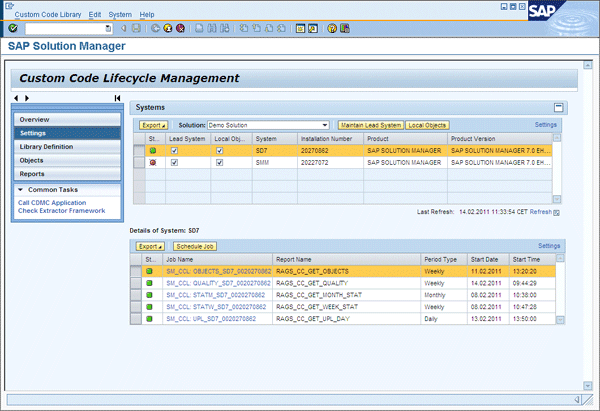Select row selector of OBJECTS_SD7 job

[136, 271]
